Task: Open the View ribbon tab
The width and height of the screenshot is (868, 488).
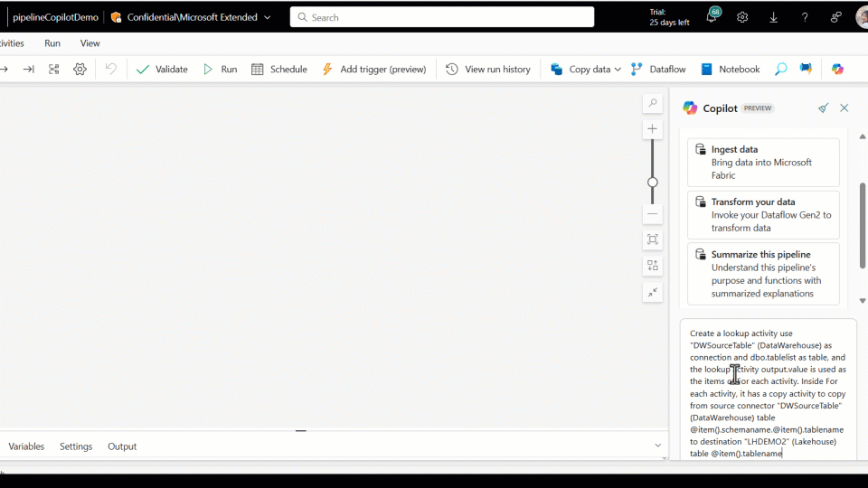Action: (x=90, y=43)
